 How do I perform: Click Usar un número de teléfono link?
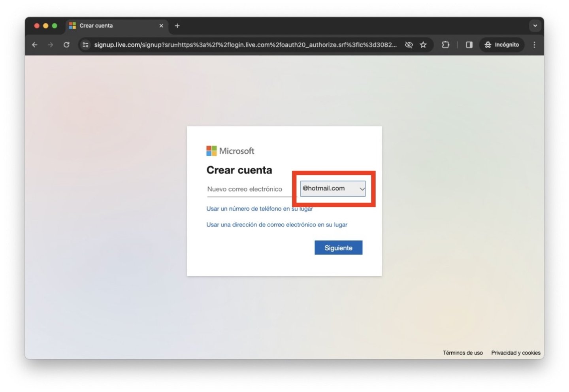point(260,209)
